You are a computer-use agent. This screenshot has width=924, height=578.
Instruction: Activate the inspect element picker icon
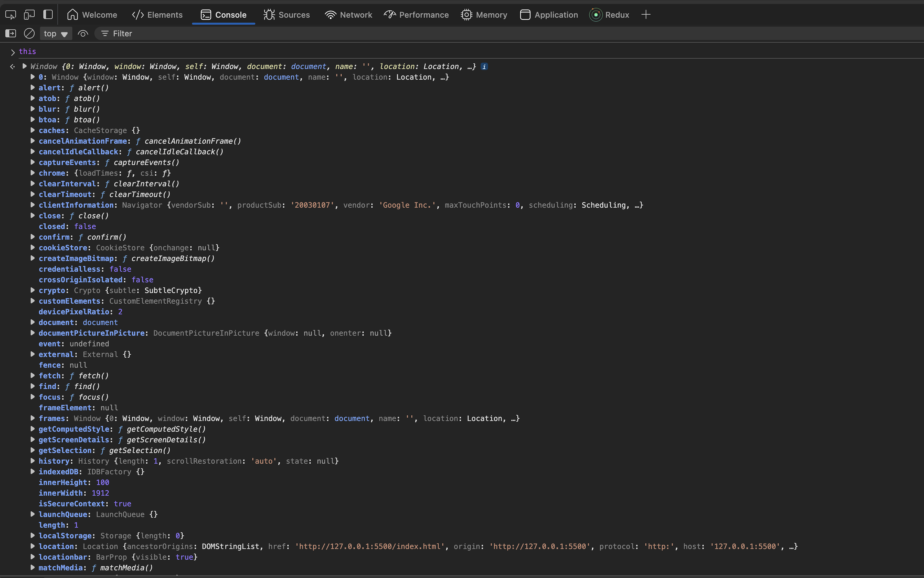[x=11, y=15]
